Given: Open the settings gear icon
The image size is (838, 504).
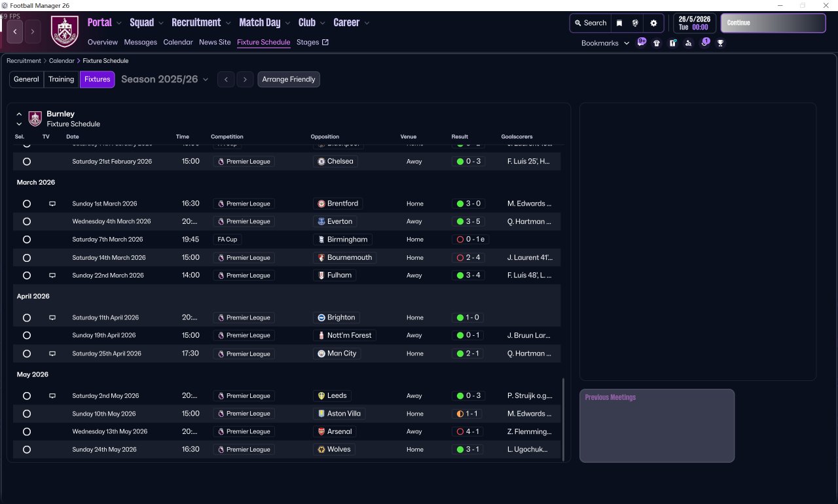Looking at the screenshot, I should 653,23.
